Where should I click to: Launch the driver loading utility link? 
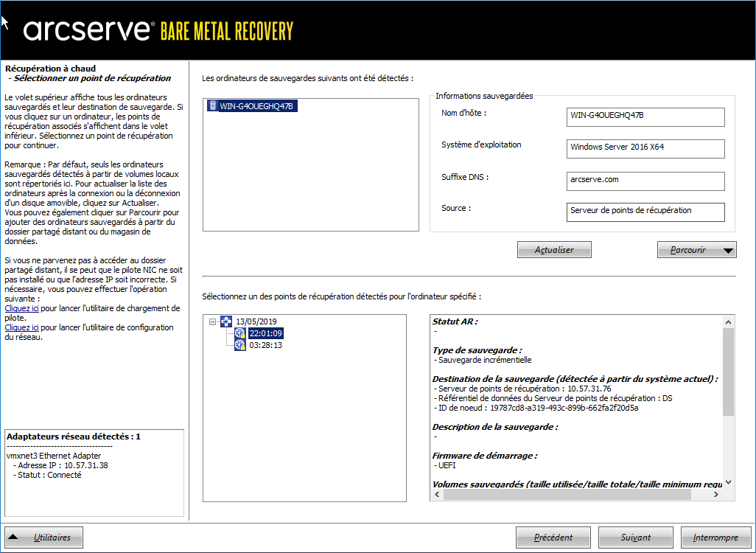pos(21,308)
